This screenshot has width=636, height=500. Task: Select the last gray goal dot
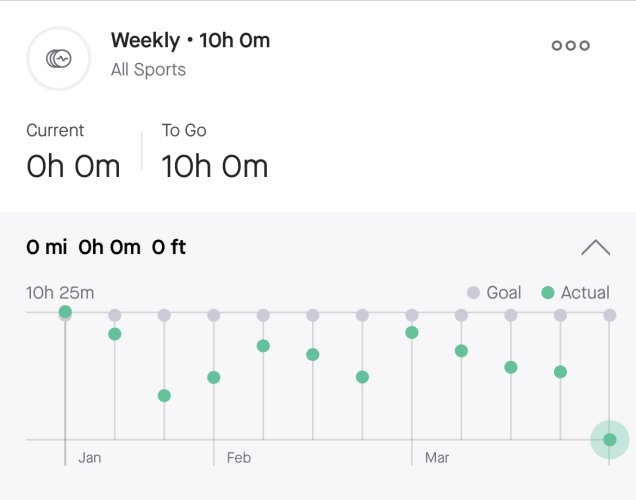pos(610,315)
